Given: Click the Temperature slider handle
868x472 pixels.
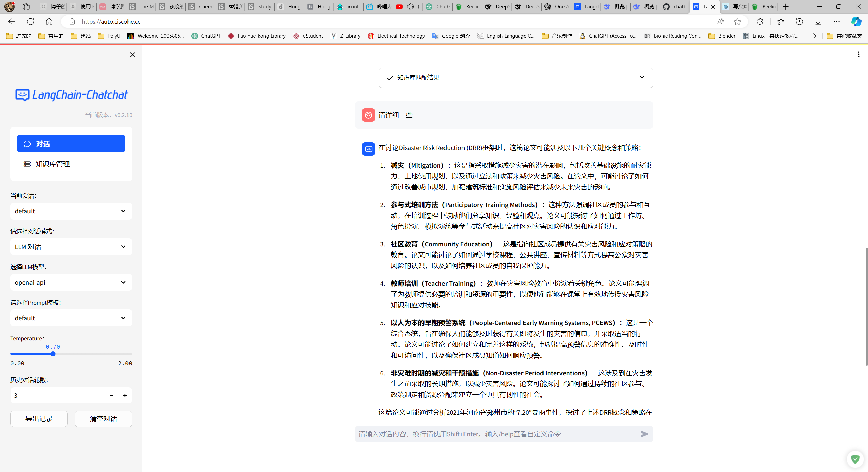Looking at the screenshot, I should click(53, 354).
